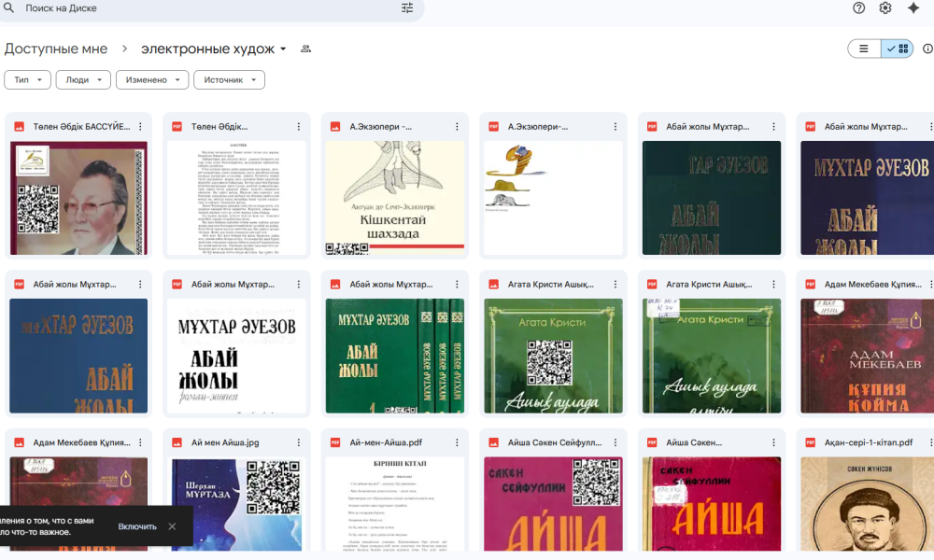Expand the Тип filter dropdown
The width and height of the screenshot is (934, 560).
[x=28, y=80]
